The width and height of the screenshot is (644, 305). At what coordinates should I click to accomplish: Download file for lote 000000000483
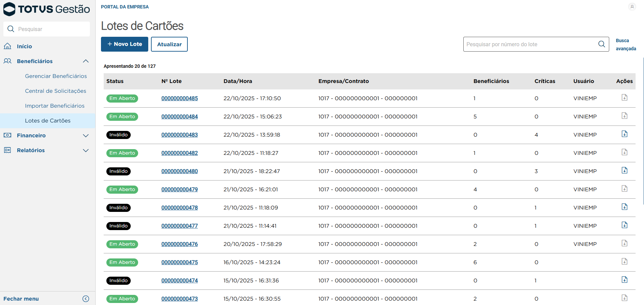[624, 134]
